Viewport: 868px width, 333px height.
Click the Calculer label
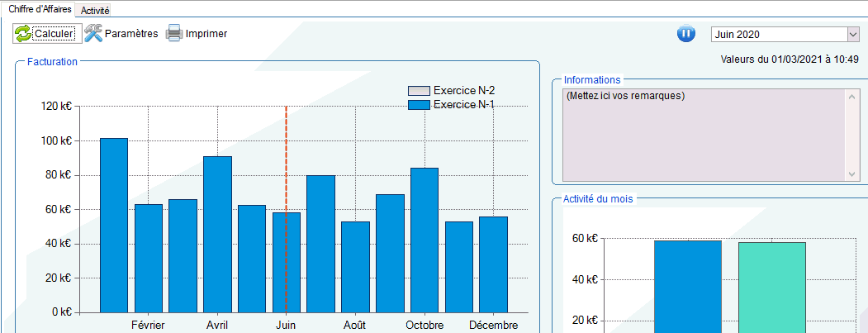click(54, 34)
